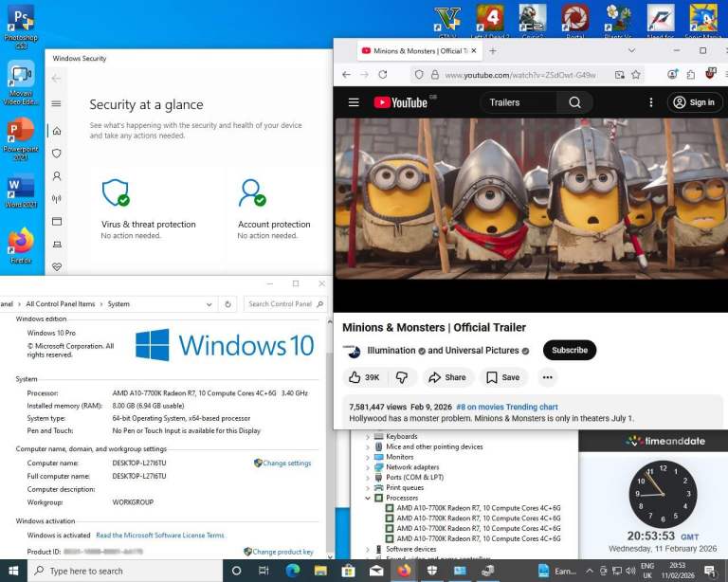Open the Control Panel address history dropdown

[209, 304]
